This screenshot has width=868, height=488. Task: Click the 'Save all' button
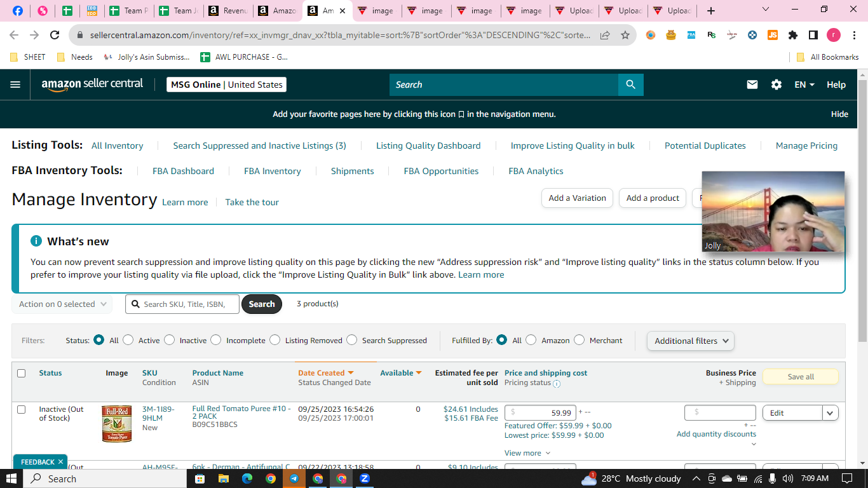801,377
